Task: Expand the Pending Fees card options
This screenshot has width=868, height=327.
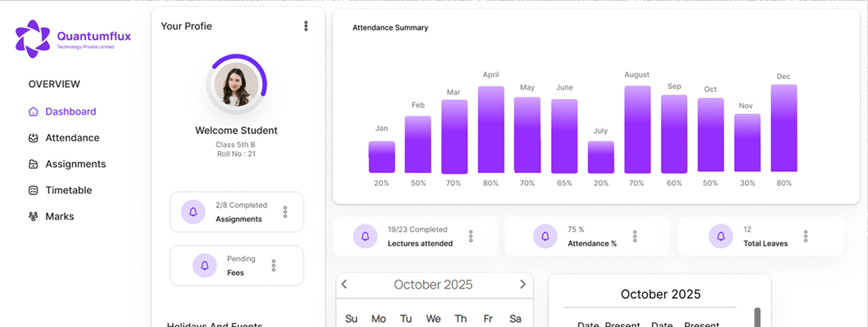Action: click(x=274, y=266)
